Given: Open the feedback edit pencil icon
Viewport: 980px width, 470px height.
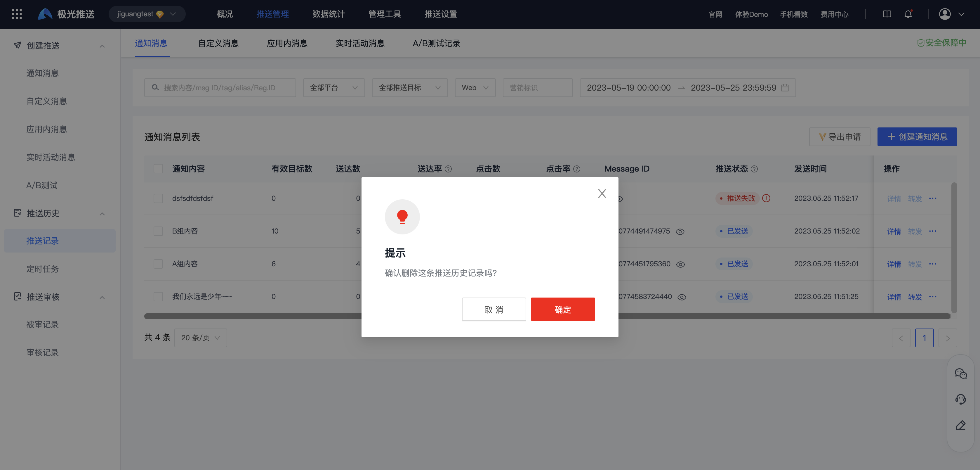Looking at the screenshot, I should [961, 425].
